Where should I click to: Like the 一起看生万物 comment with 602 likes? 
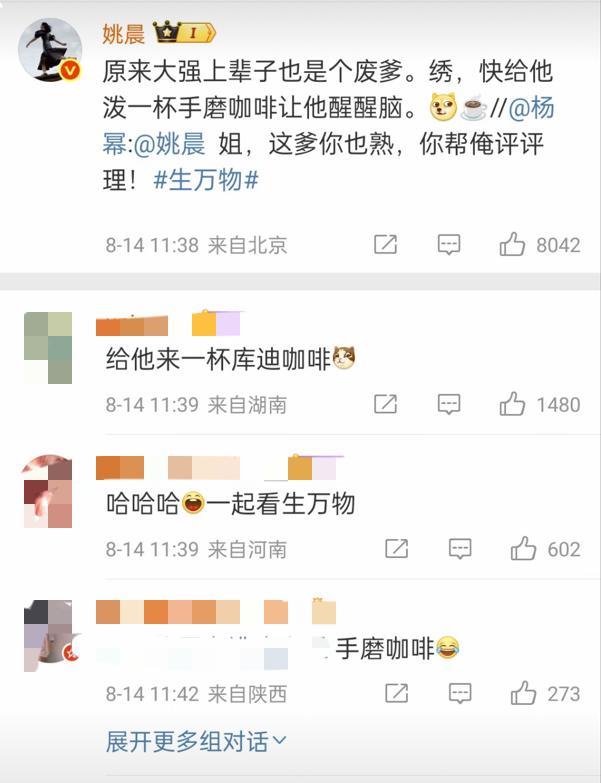pyautogui.click(x=524, y=549)
